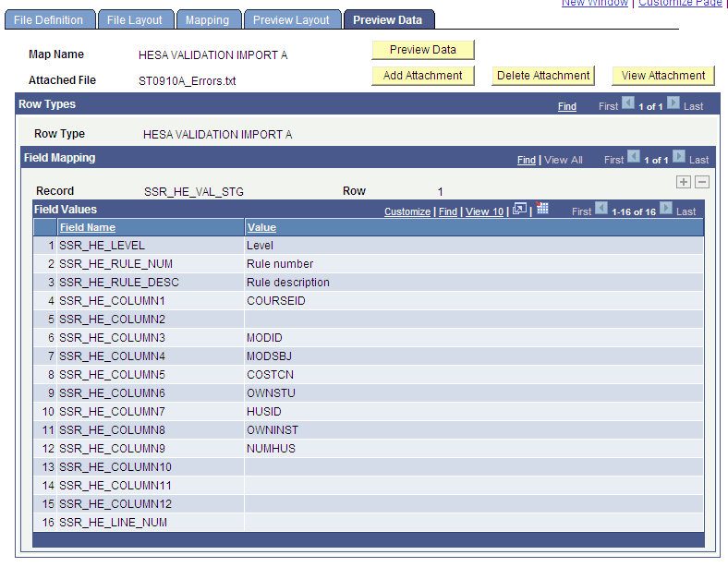Screen dimensions: 728x567
Task: Open Field Values grid in new window icon
Action: click(519, 210)
